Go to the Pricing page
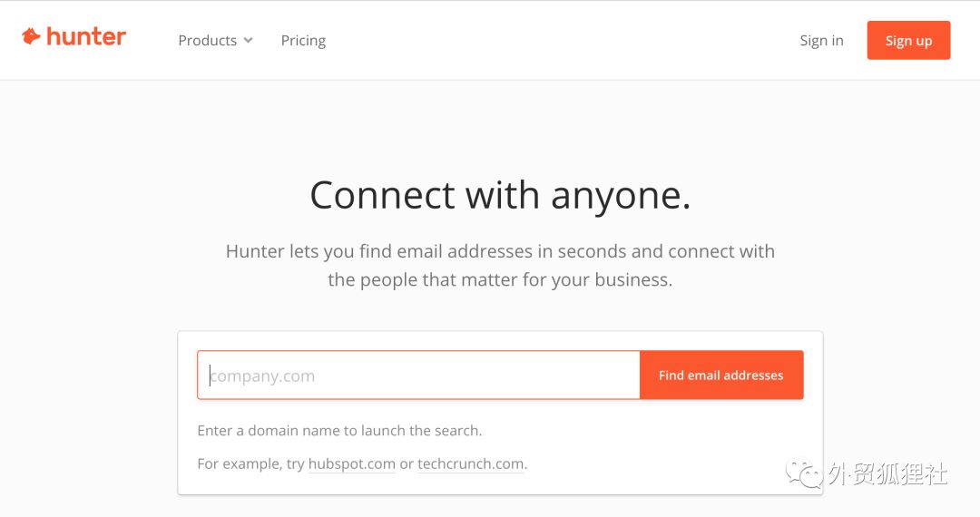 (303, 40)
